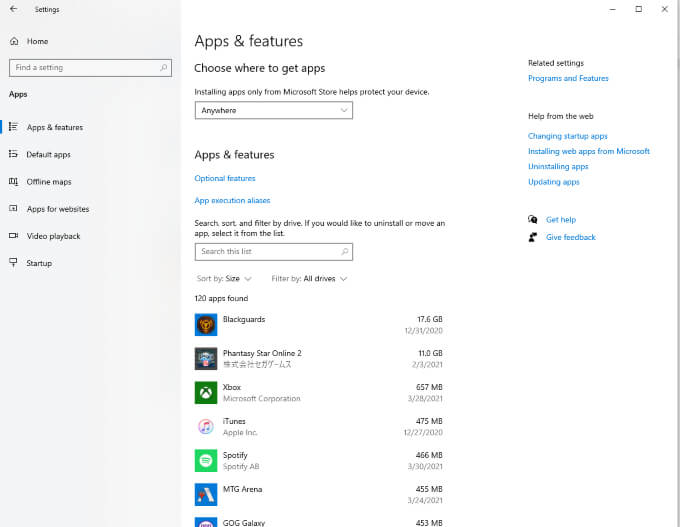Select the MTG Arena app icon
The height and width of the screenshot is (527, 680).
[206, 494]
